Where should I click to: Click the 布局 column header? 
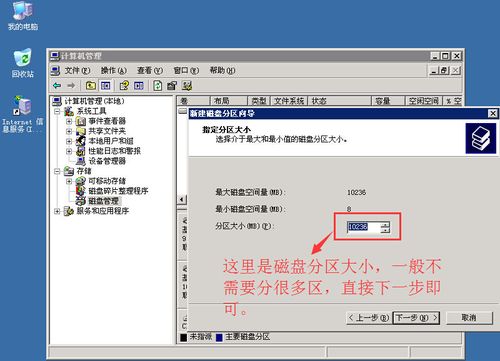229,101
